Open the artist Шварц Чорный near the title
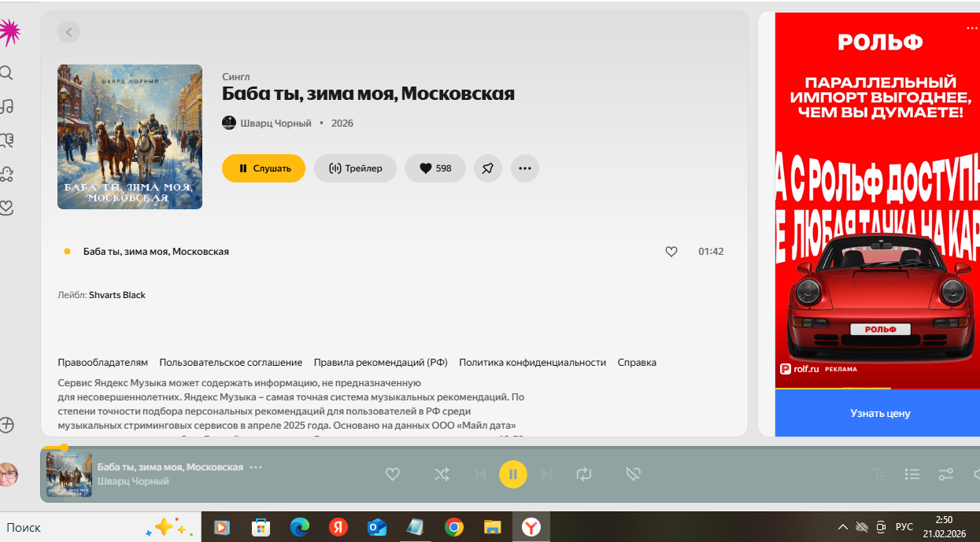The width and height of the screenshot is (980, 542). click(x=276, y=124)
